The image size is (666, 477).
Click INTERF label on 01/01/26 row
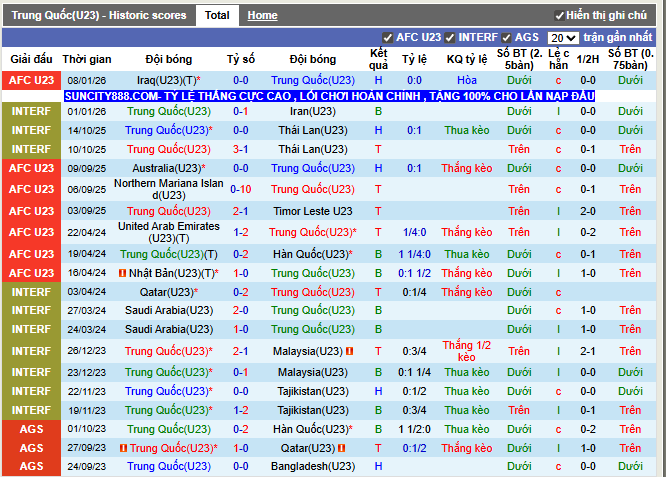click(31, 111)
